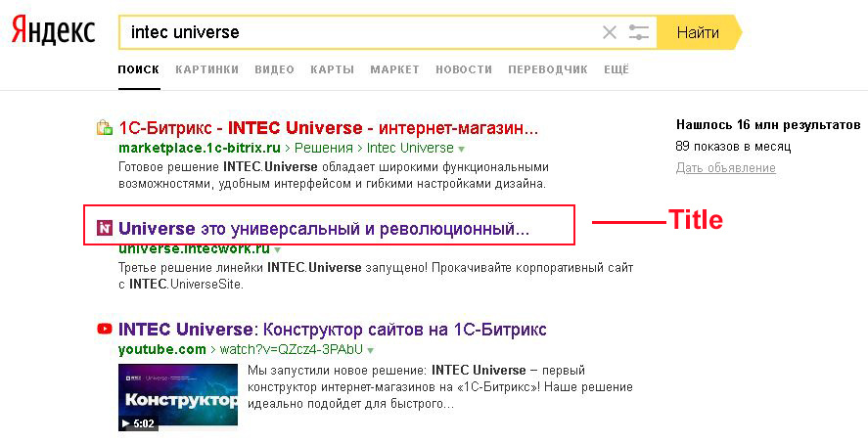Screen dimensions: 868x444
Task: Open the Переводчик tab
Action: pos(548,69)
